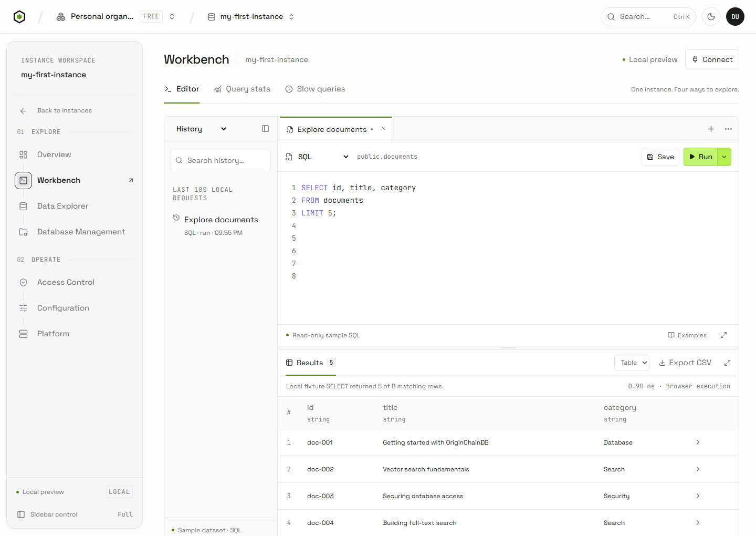Viewport: 756px width, 536px height.
Task: Select the Results tab
Action: (x=310, y=363)
